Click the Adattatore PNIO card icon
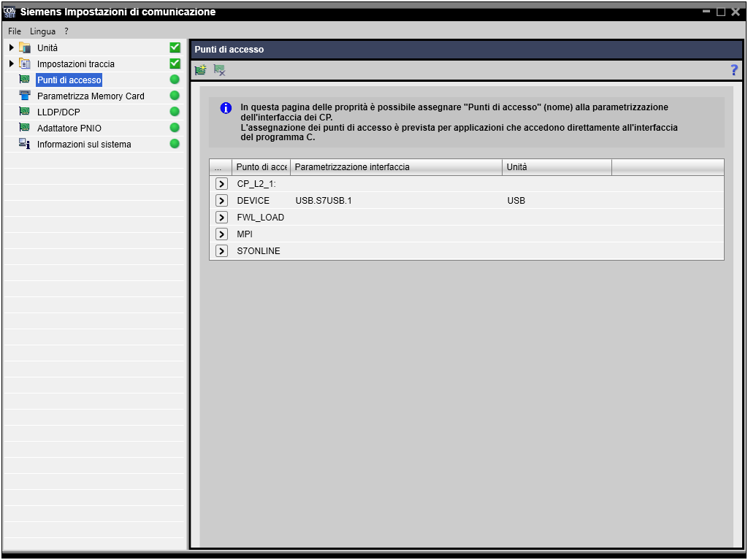748x560 pixels. coord(24,127)
